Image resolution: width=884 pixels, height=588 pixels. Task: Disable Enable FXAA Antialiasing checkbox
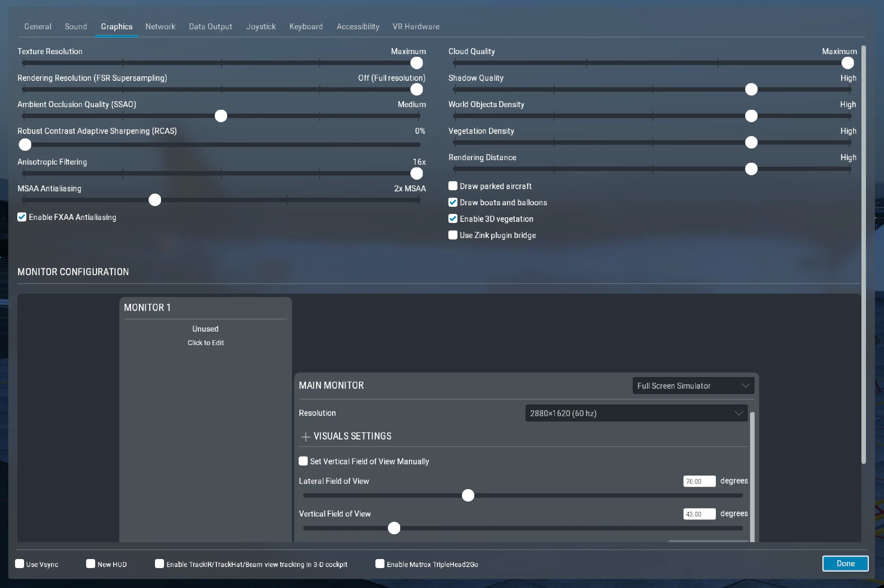point(22,217)
